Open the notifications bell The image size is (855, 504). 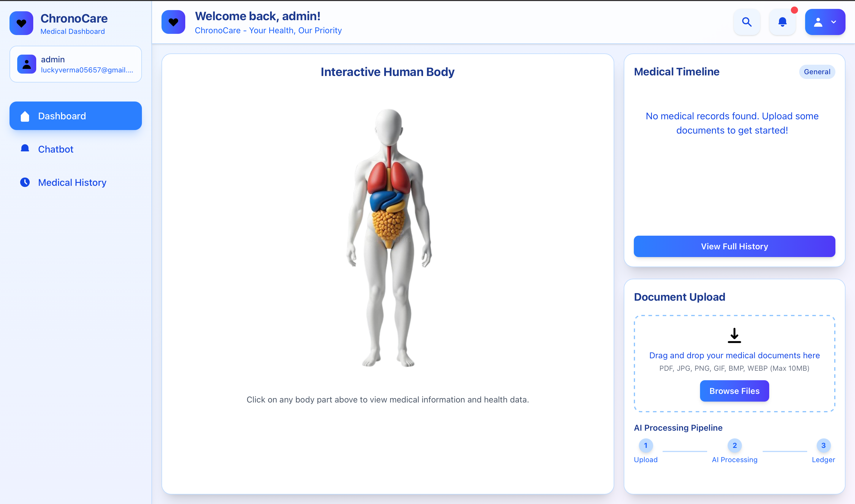(782, 22)
